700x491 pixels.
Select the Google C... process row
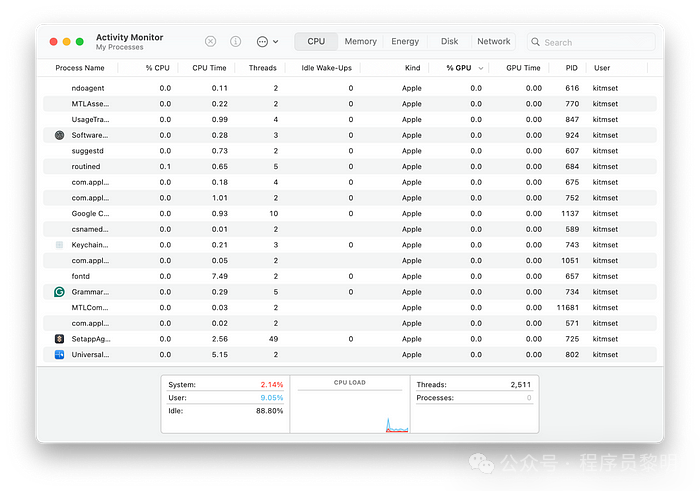pyautogui.click(x=350, y=213)
